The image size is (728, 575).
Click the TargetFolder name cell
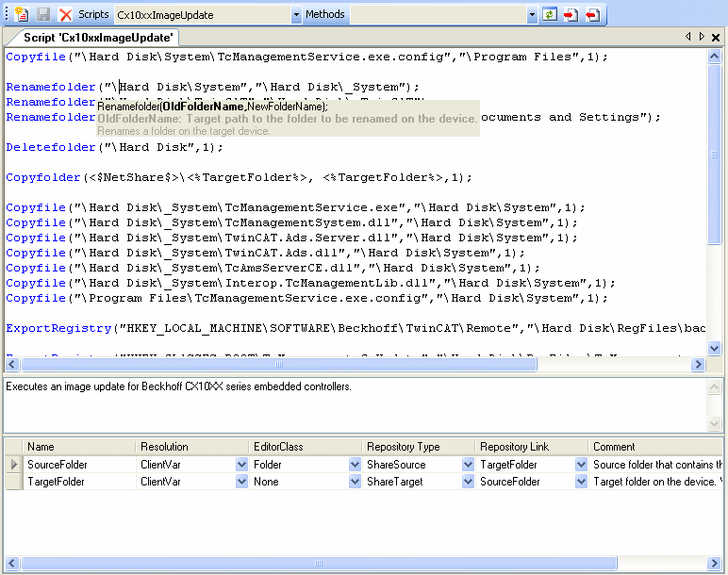click(x=79, y=482)
